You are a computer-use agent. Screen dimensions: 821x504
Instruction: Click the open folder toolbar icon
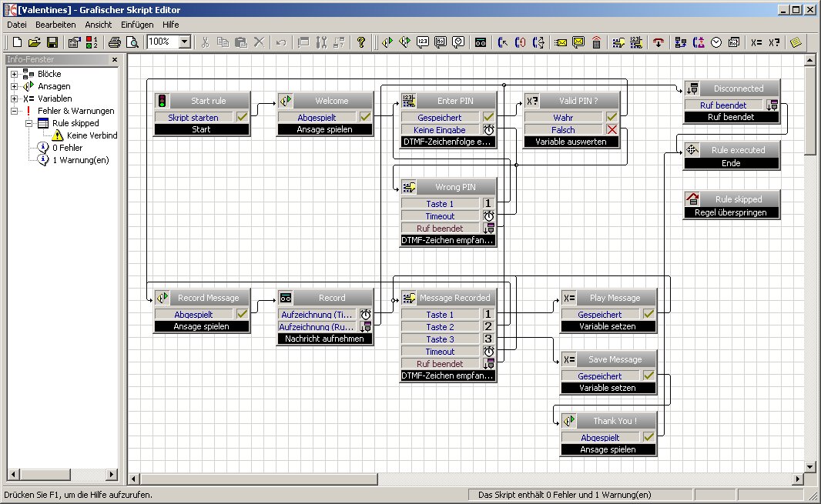[35, 42]
